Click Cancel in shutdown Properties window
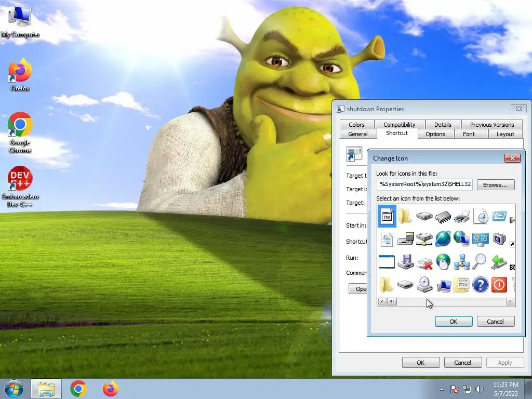Viewport: 532px width, 399px height. point(462,363)
